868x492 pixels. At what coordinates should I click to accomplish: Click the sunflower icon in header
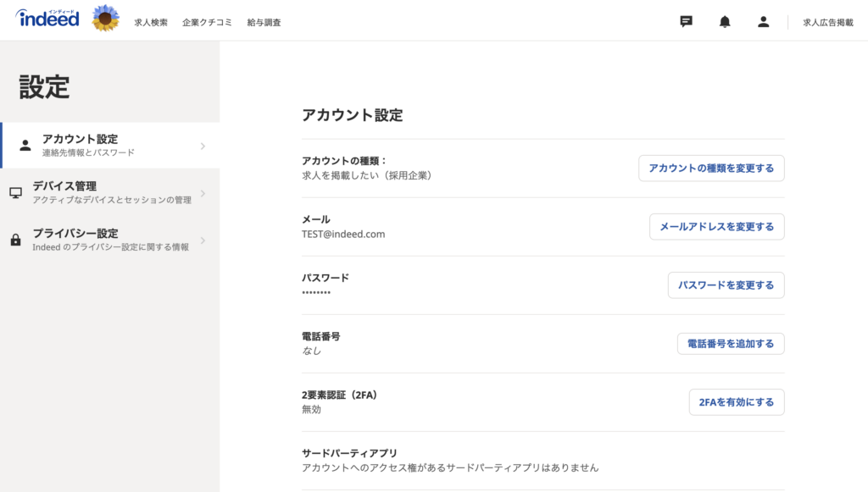coord(105,18)
